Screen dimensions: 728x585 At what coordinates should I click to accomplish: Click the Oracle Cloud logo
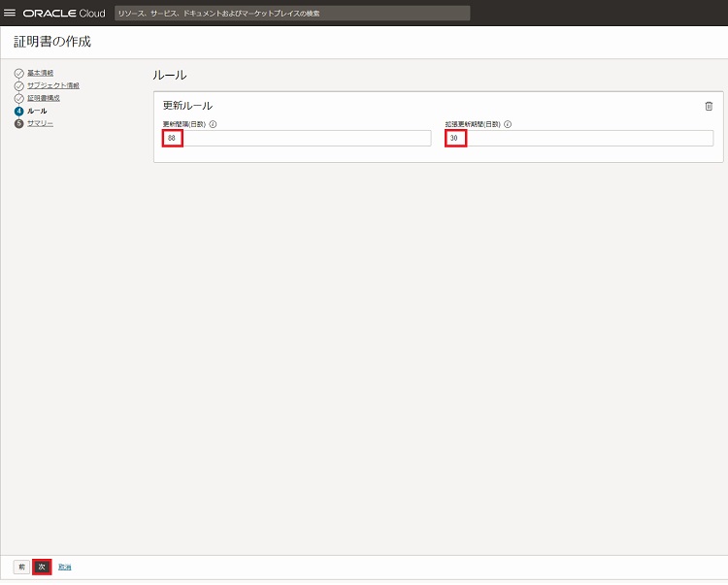[63, 14]
